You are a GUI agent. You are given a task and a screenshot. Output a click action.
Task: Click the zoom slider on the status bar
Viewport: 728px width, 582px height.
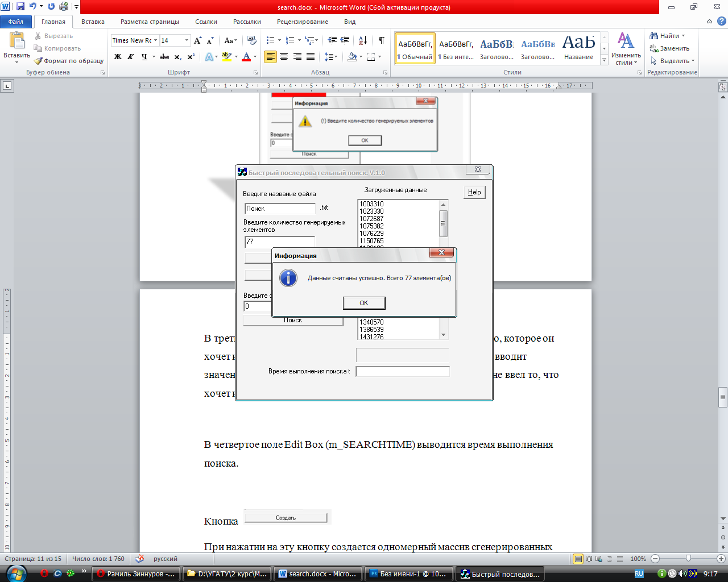tap(688, 559)
